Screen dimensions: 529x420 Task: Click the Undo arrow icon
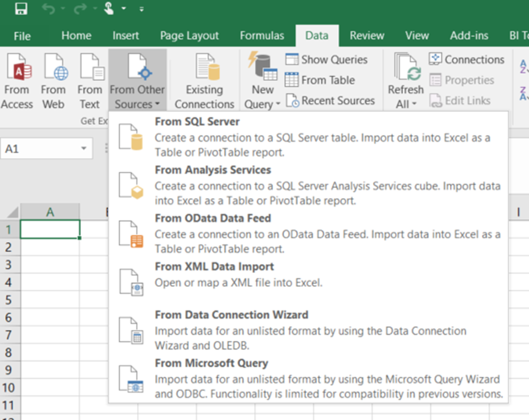[49, 9]
